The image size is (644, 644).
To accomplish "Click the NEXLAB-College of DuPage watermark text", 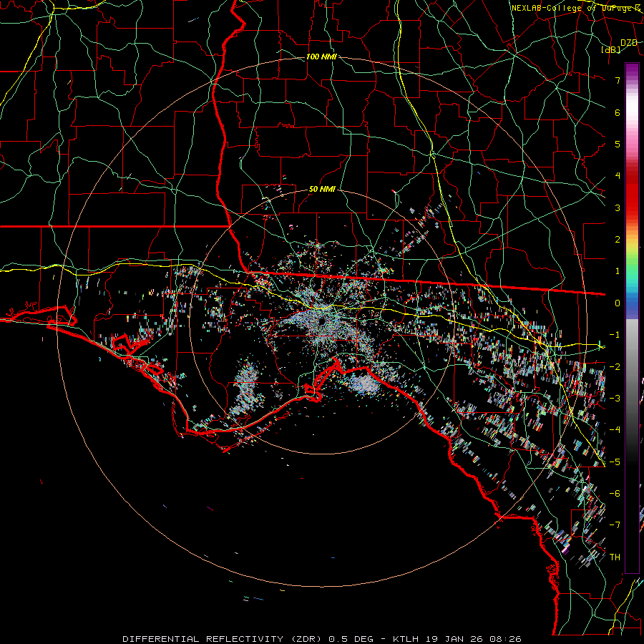I will point(576,8).
